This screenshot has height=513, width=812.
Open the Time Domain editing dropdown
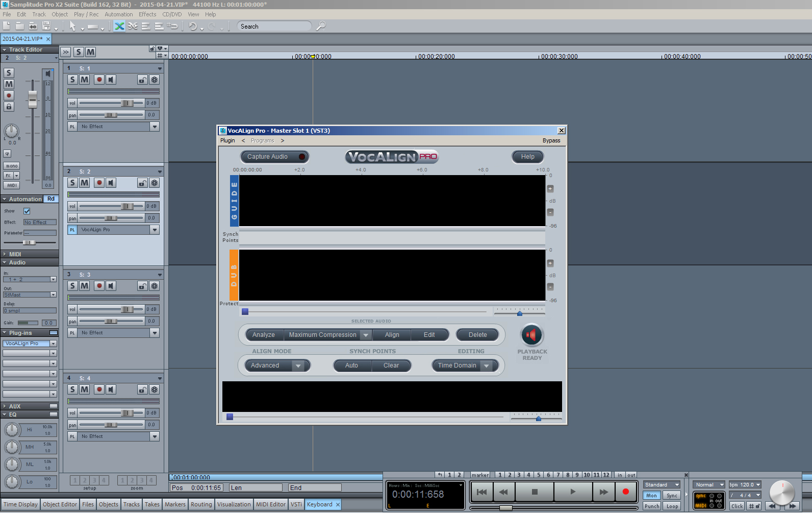coord(487,366)
